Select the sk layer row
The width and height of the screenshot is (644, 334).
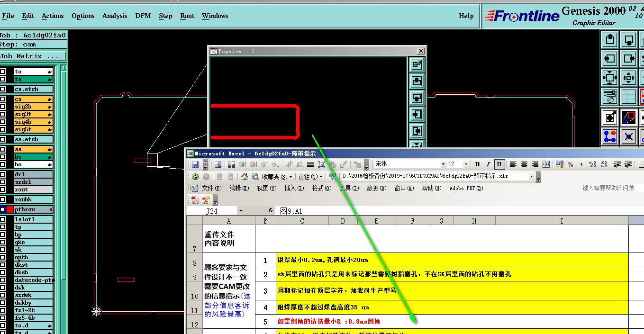pyautogui.click(x=33, y=250)
